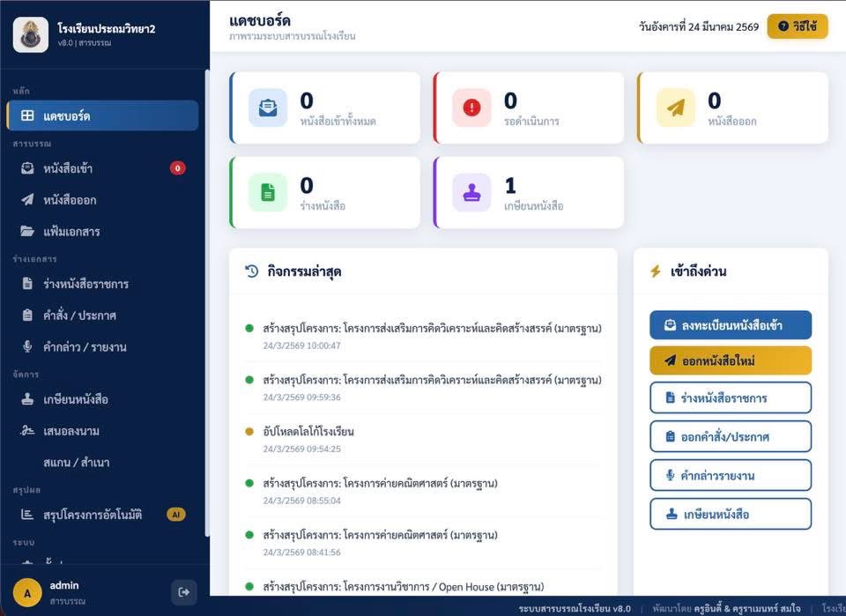Screen dimensions: 846x616
Task: Click the green document icon on ร่างหนังสือ card
Action: [x=268, y=192]
